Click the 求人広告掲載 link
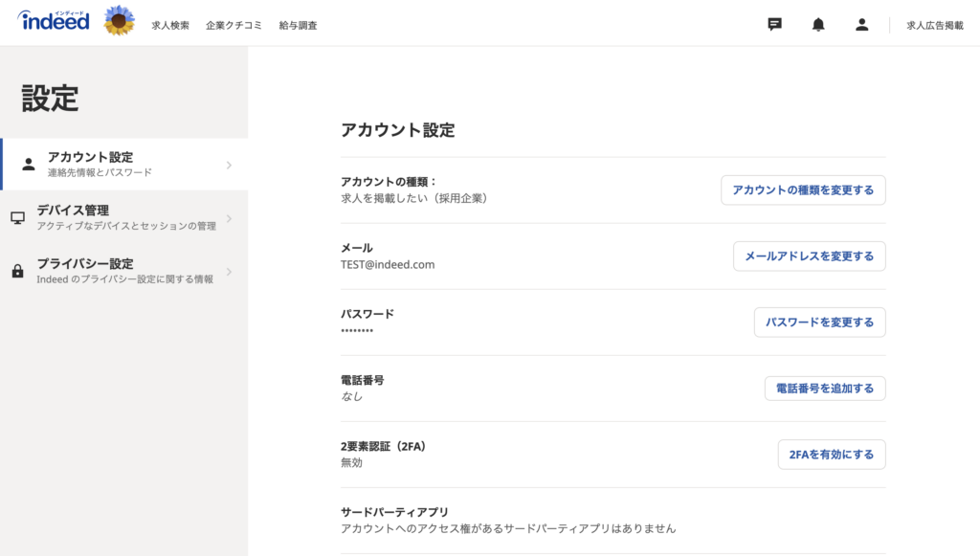This screenshot has width=980, height=556. pos(934,26)
